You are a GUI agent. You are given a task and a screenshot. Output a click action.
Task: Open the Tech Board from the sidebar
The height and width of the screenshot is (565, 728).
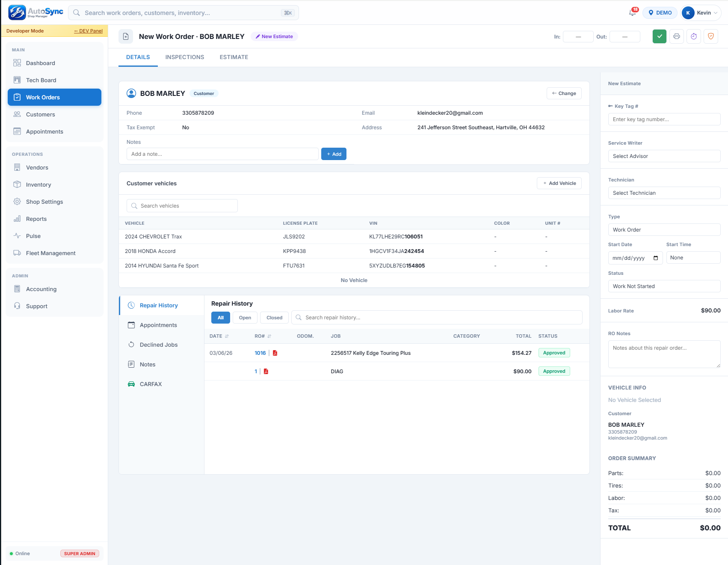(x=41, y=80)
